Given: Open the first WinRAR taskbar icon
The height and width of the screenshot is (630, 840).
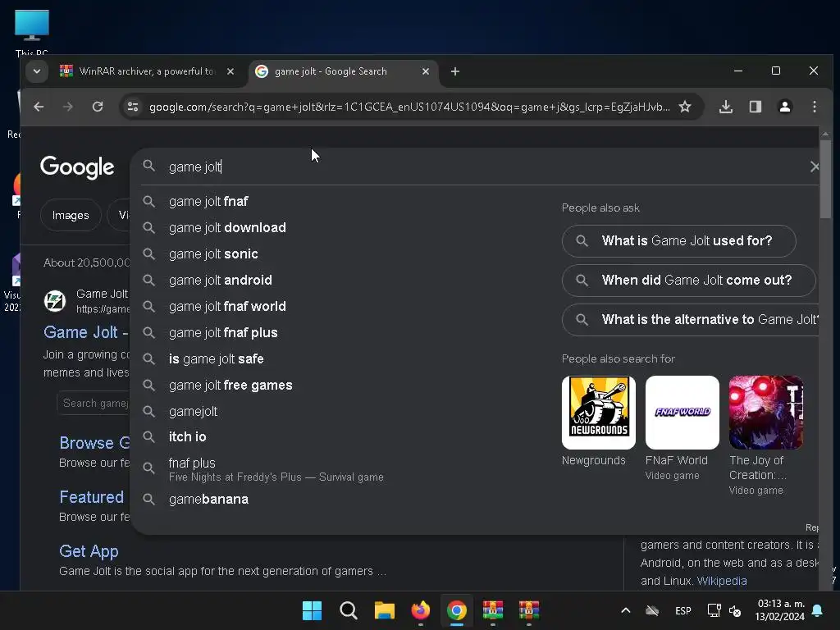Looking at the screenshot, I should (493, 610).
